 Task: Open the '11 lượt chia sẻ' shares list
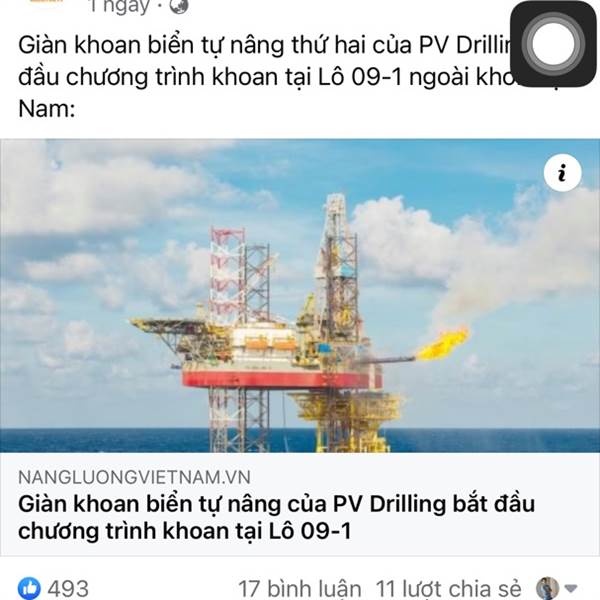coord(448,589)
